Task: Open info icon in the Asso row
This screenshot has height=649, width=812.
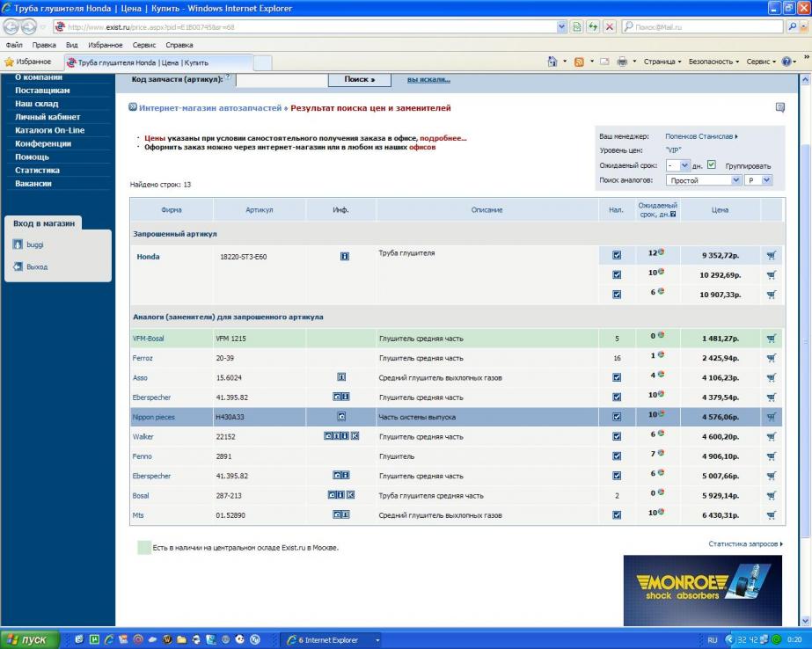Action: (341, 377)
